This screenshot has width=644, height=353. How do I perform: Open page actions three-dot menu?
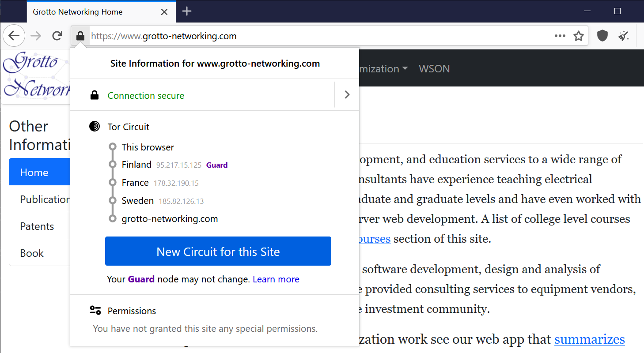click(560, 36)
